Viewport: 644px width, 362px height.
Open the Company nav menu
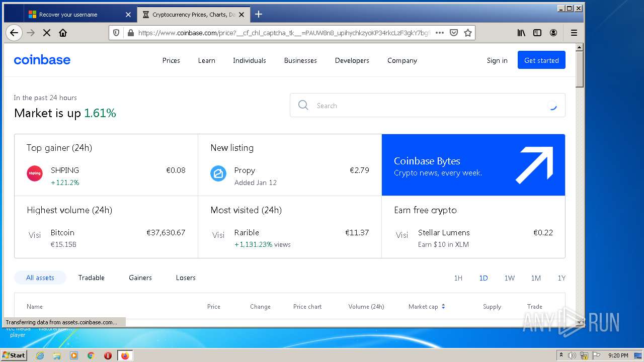pyautogui.click(x=402, y=60)
